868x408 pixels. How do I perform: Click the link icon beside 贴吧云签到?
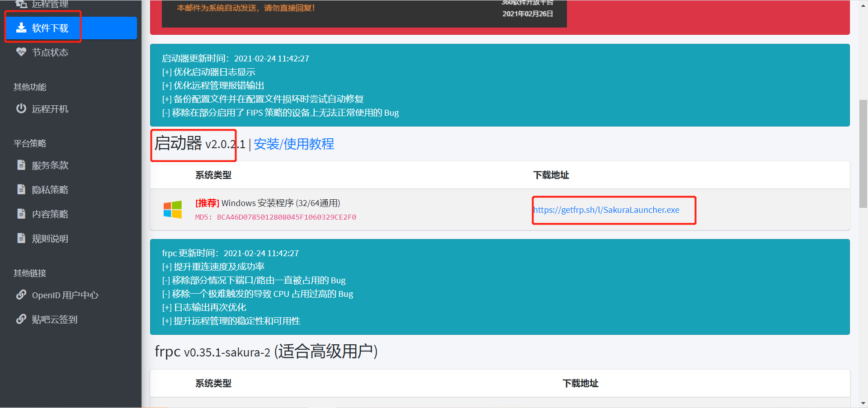(21, 319)
